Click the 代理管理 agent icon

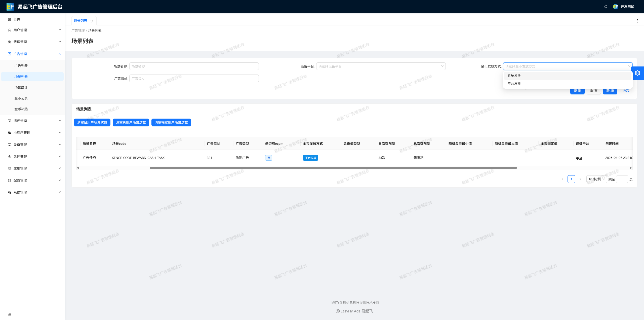(9, 42)
